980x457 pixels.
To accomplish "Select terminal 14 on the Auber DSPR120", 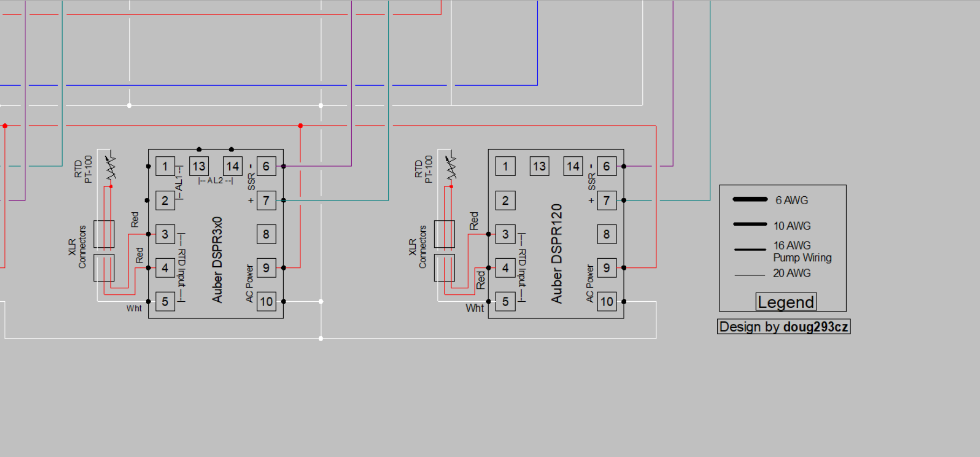I will [573, 167].
